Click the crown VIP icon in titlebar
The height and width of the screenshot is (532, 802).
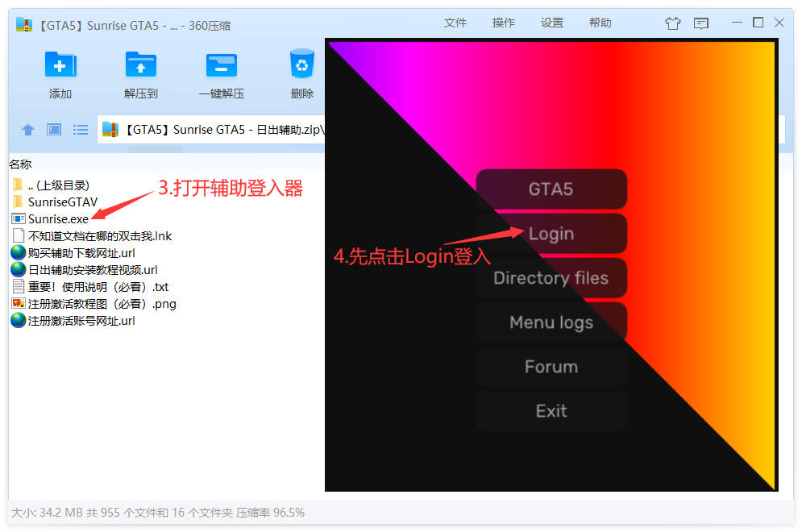pos(673,23)
